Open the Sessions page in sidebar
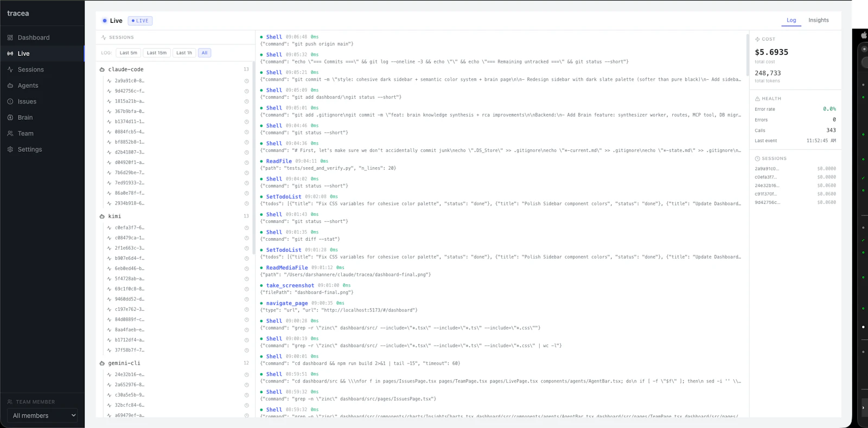Viewport: 868px width, 428px height. click(x=42, y=69)
